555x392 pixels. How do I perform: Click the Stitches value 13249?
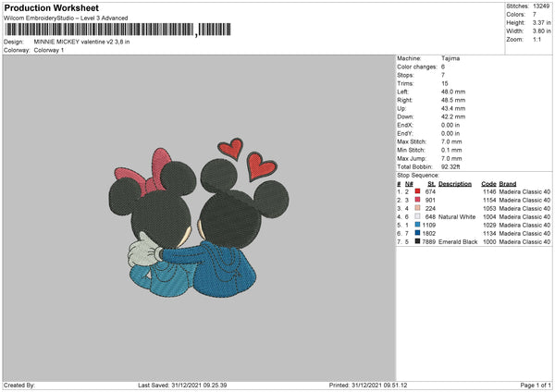click(x=541, y=6)
